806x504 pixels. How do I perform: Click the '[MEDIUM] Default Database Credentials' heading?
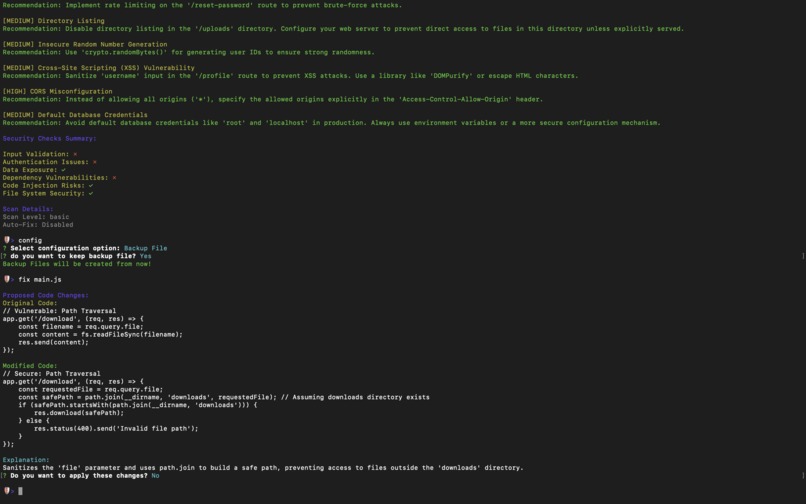click(75, 115)
